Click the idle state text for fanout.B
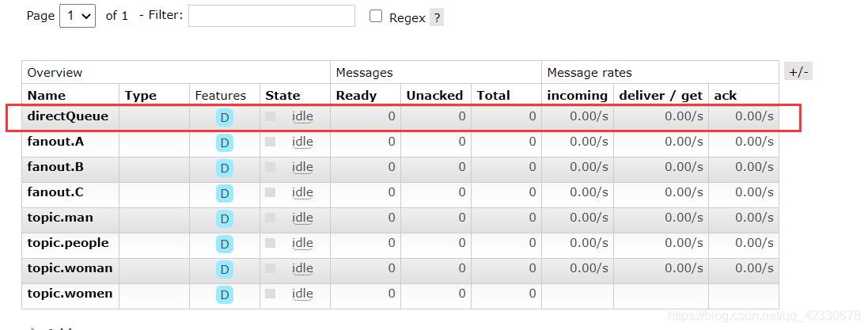Screen dimensions: 868x330 tap(302, 167)
